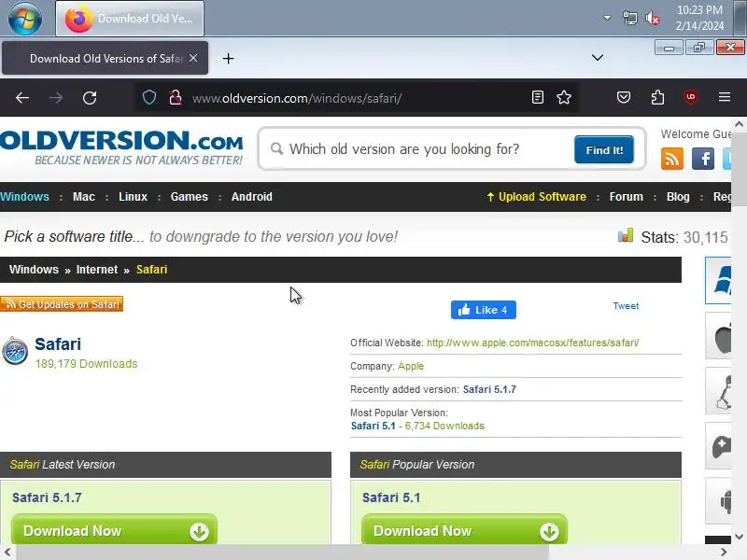
Task: Open most popular Safari 5.1 link
Action: coord(373,426)
